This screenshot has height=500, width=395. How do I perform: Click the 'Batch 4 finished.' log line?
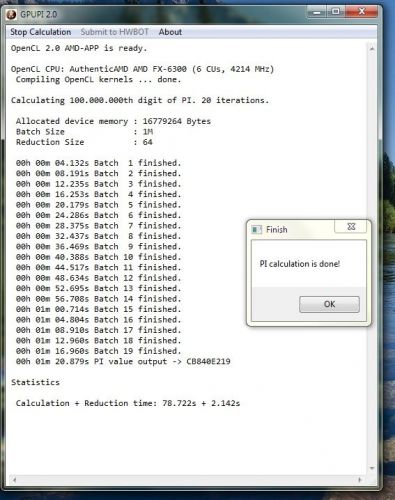[x=98, y=194]
